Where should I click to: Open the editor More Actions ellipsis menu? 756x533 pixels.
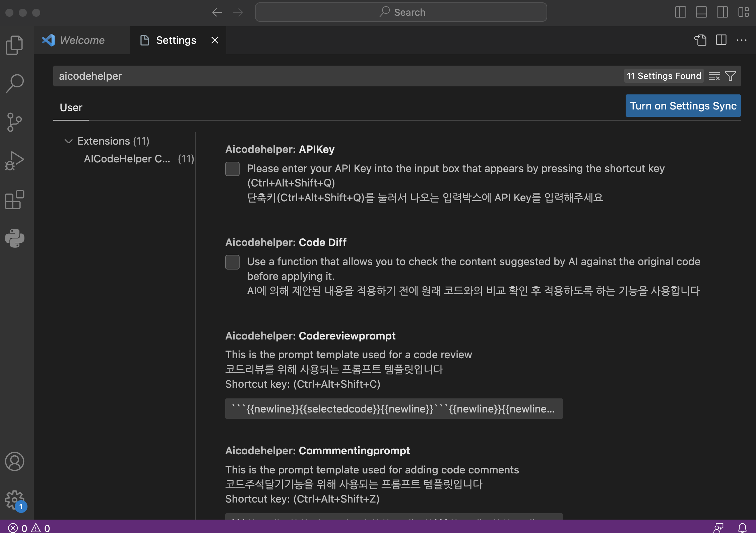[742, 40]
